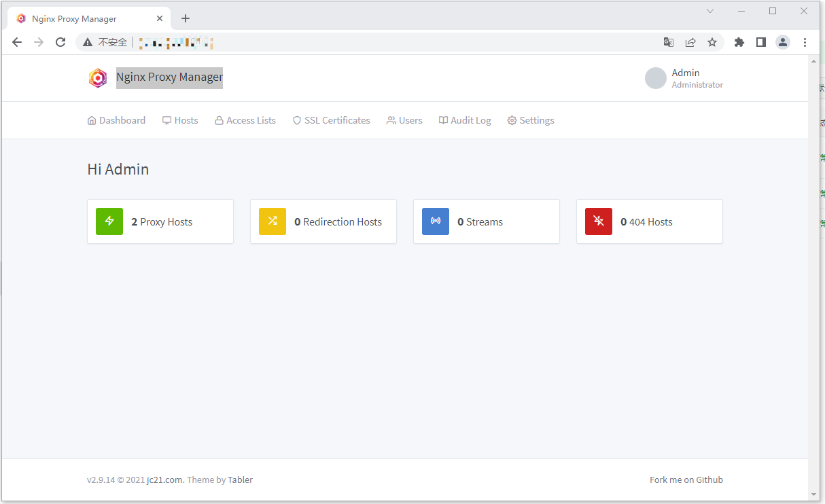Screen dimensions: 825x504
Task: Click the Admin avatar circle
Action: [655, 78]
